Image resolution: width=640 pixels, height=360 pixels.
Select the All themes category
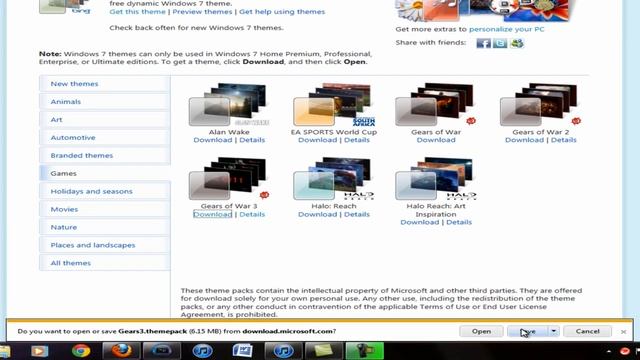105,263
